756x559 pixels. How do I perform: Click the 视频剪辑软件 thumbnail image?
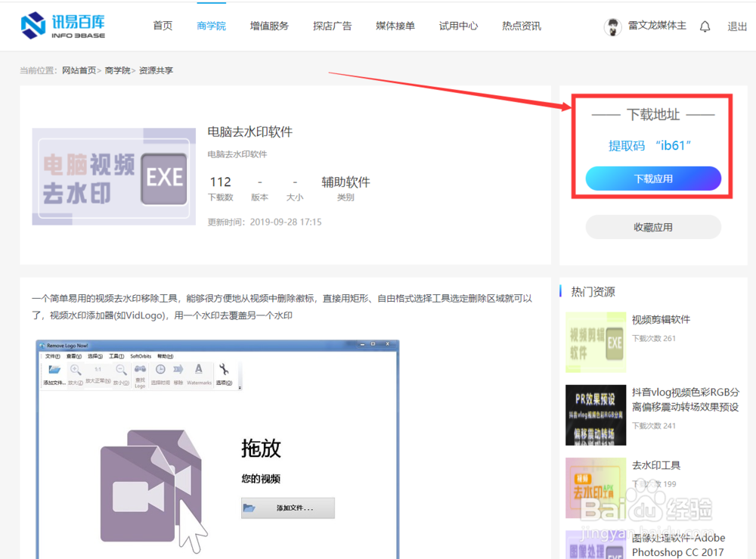596,342
